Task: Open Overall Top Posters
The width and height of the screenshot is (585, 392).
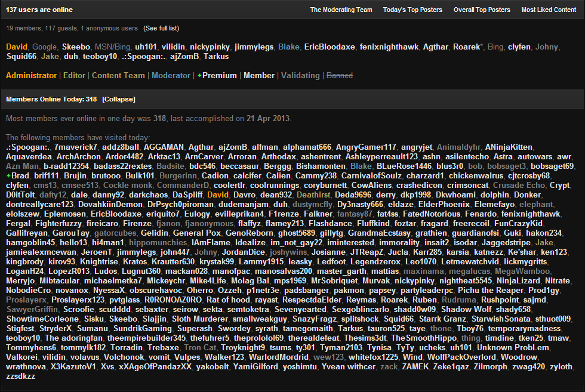Action: (482, 10)
